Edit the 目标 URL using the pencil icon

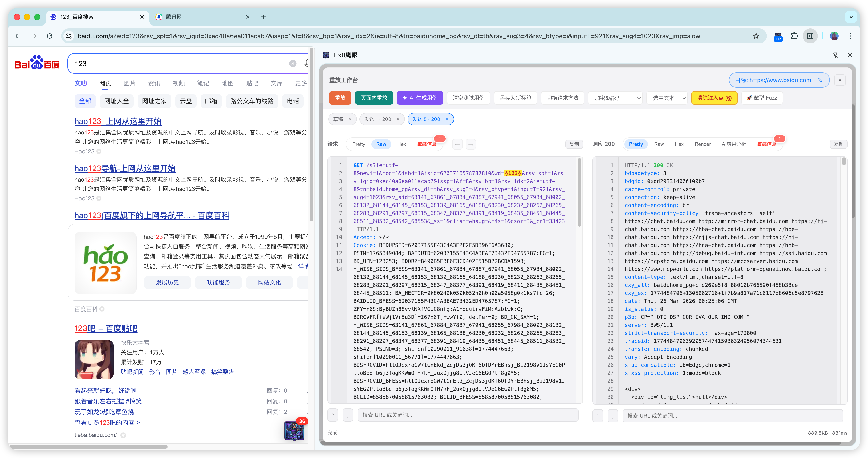pyautogui.click(x=820, y=80)
